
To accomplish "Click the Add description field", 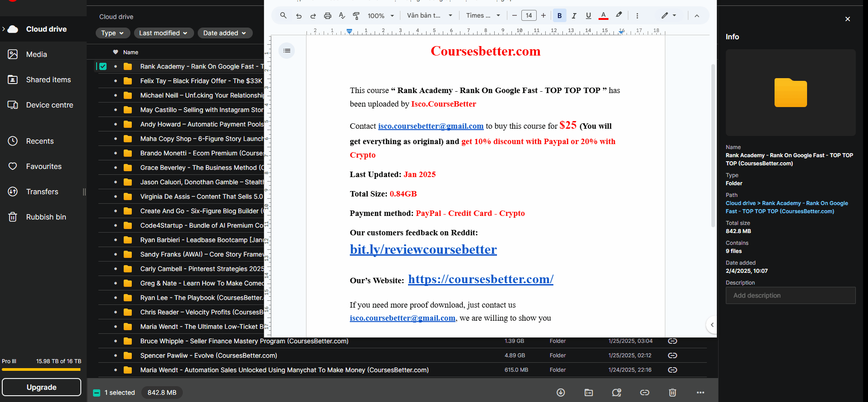I will 790,295.
